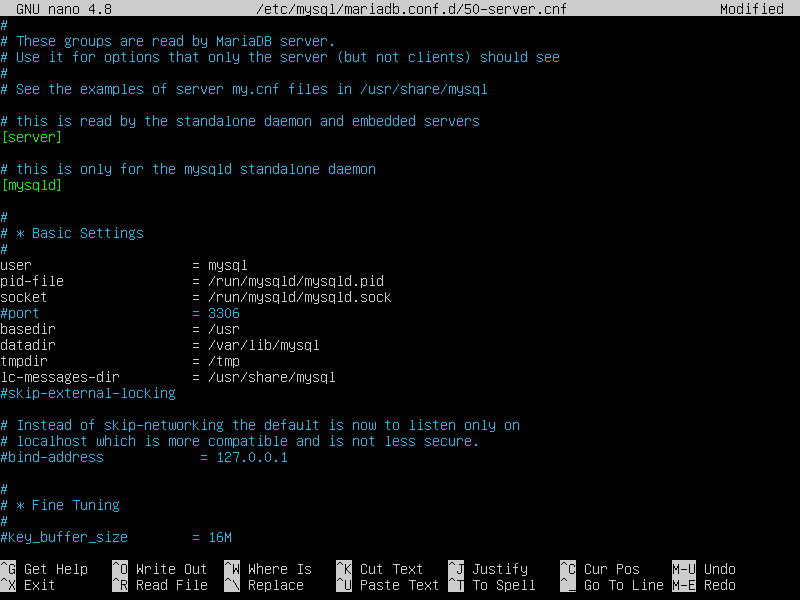The image size is (800, 600).
Task: Click the pid-file setting name
Action: (32, 281)
